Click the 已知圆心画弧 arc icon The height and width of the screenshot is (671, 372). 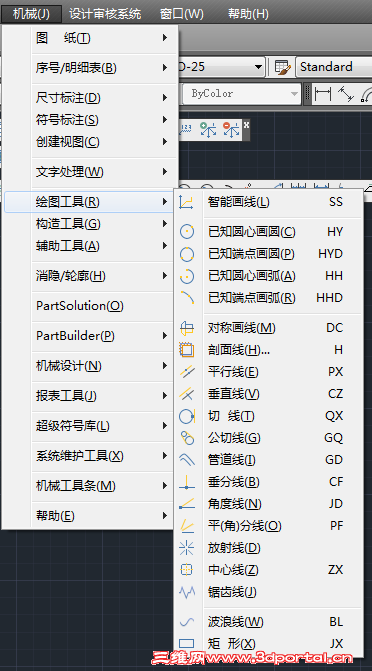click(187, 276)
